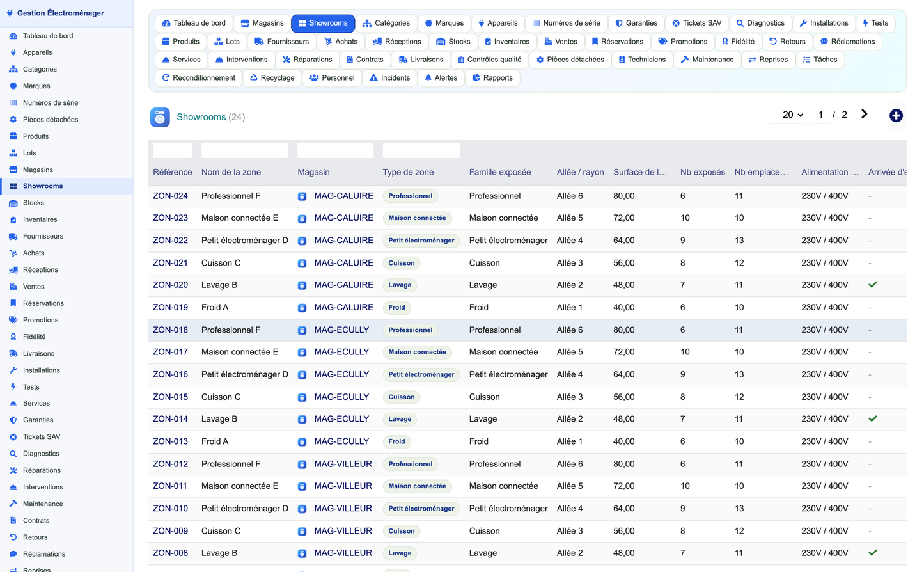Screen dimensions: 924x572
Task: Focus the Référence filter input
Action: (173, 150)
